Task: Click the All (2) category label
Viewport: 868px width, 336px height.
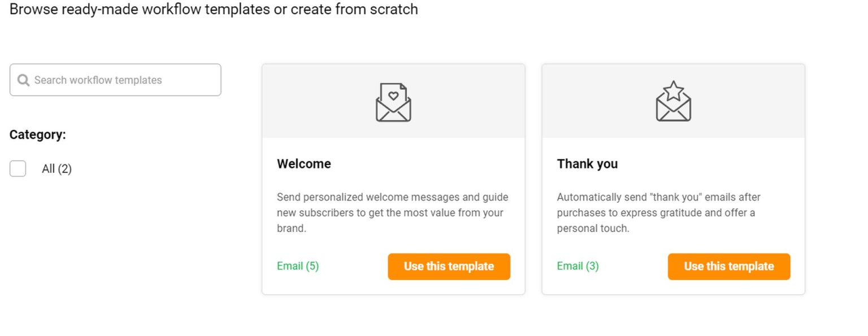Action: coord(55,168)
